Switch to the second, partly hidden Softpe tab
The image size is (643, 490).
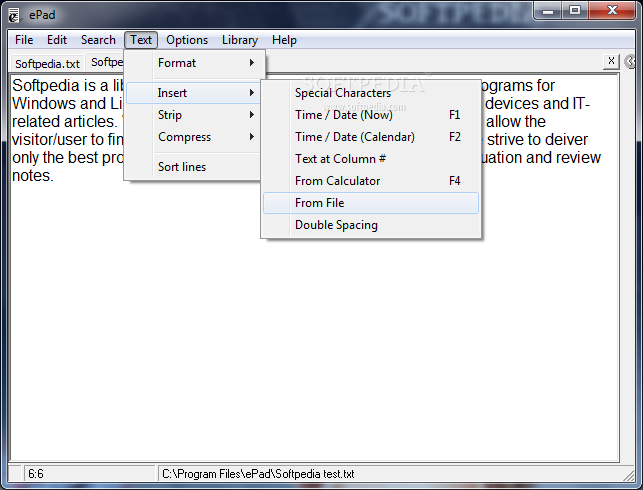(106, 62)
